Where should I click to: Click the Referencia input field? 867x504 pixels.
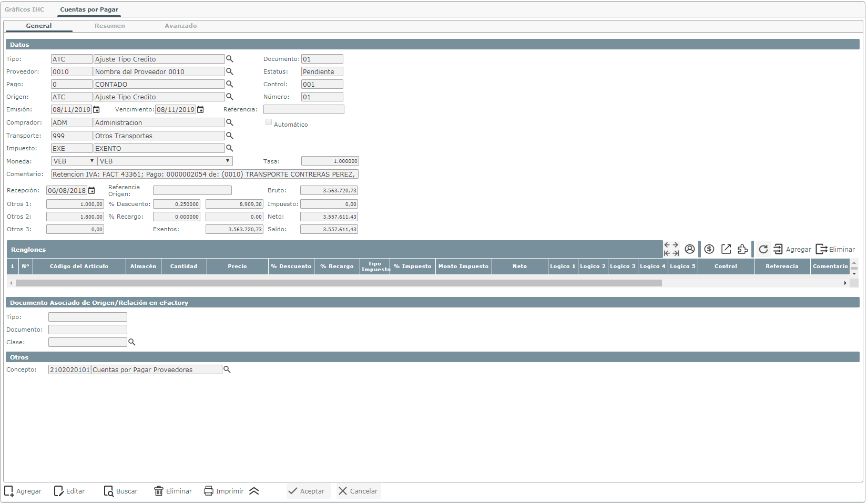(303, 110)
